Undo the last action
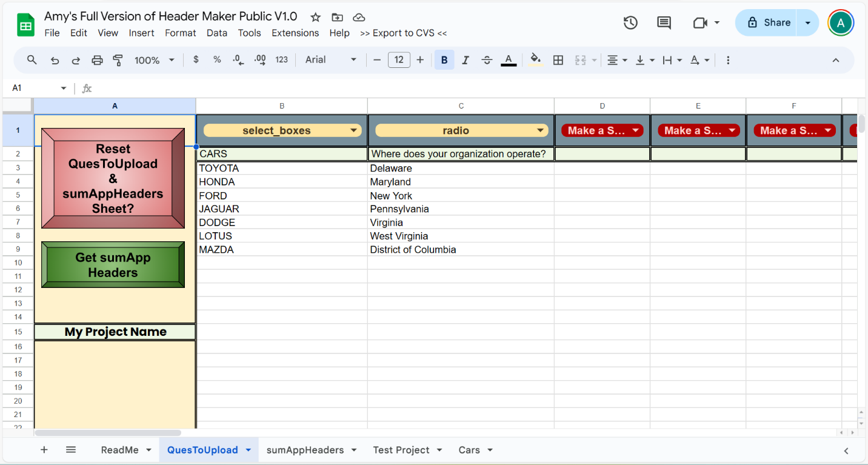The height and width of the screenshot is (465, 868). coord(55,60)
